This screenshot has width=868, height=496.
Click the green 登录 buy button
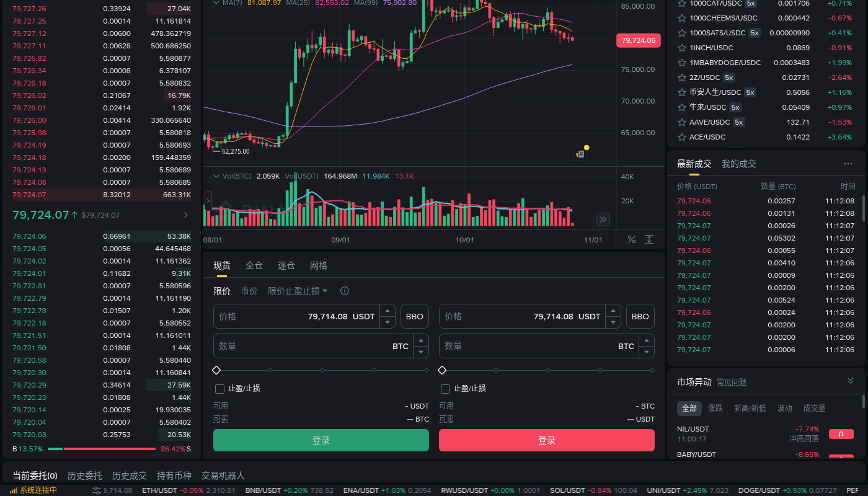(321, 440)
